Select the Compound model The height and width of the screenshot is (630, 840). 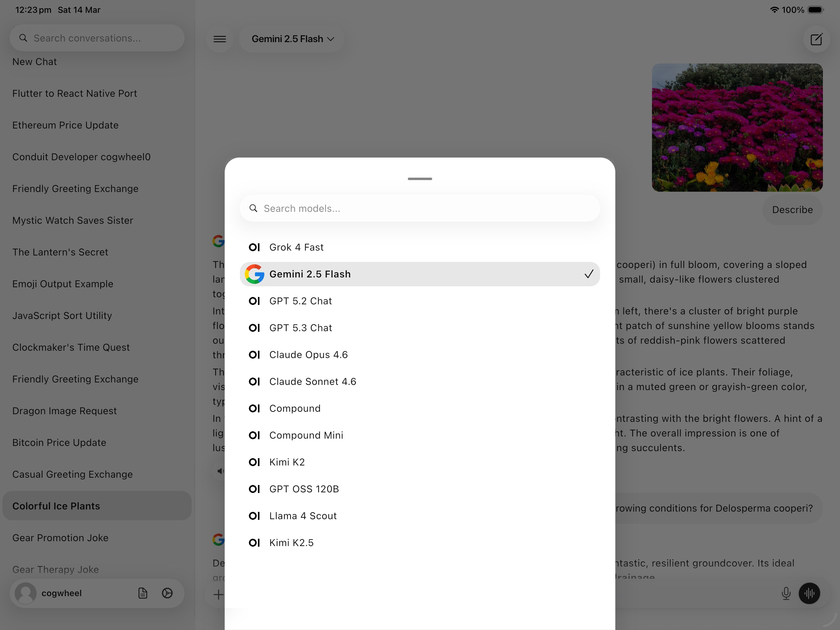click(x=420, y=408)
